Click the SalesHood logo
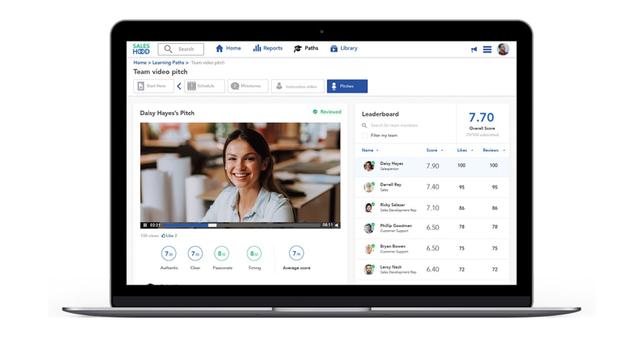This screenshot has height=337, width=644. click(x=142, y=49)
